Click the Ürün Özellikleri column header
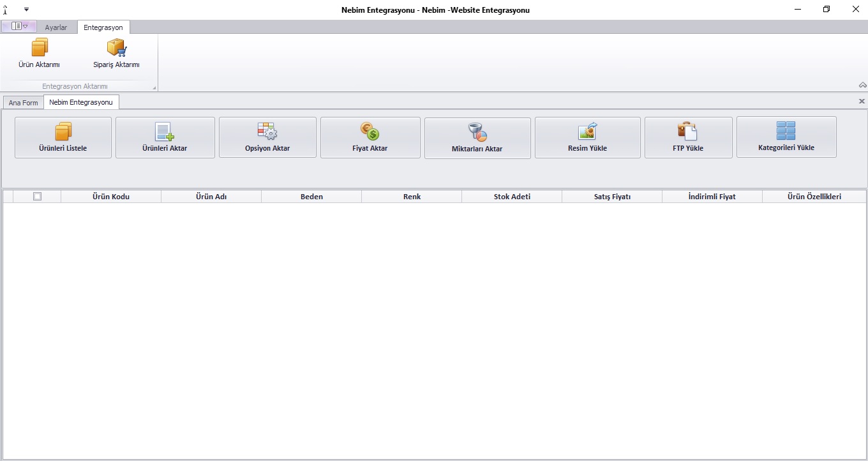Viewport: 868px width, 461px height. point(814,197)
